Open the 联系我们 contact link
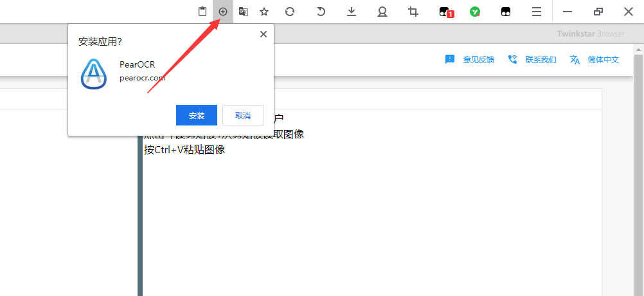 tap(532, 60)
